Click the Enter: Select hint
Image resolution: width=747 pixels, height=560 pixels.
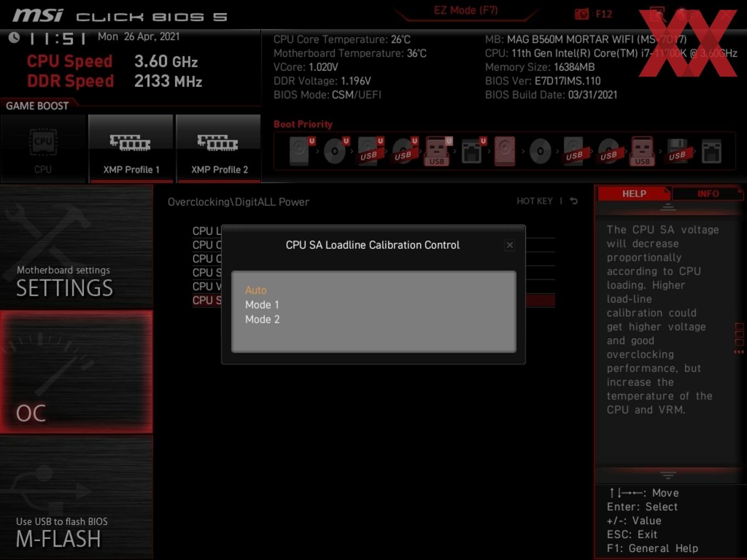(x=642, y=507)
